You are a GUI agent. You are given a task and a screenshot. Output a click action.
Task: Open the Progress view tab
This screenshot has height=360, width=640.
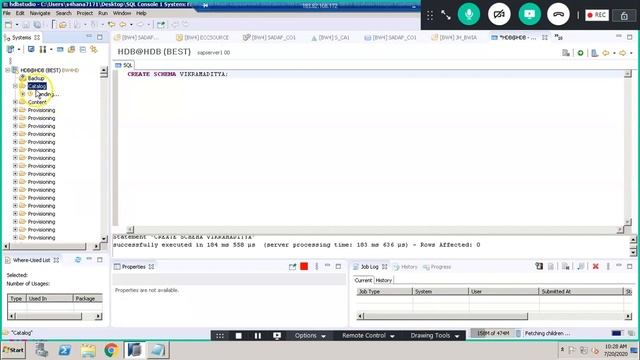pos(437,267)
